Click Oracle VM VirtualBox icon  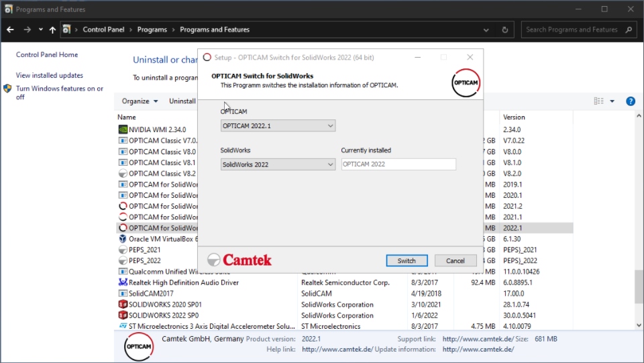tap(123, 239)
